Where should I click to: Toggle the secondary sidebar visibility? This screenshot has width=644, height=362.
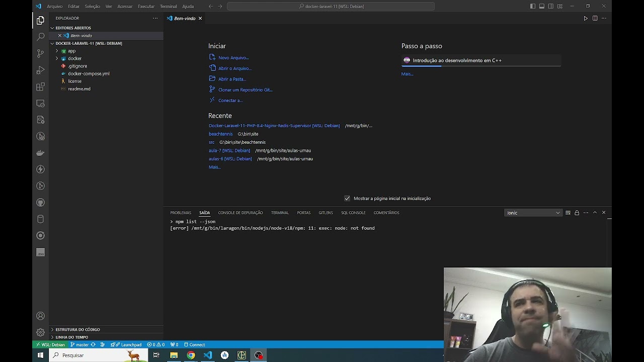point(551,6)
